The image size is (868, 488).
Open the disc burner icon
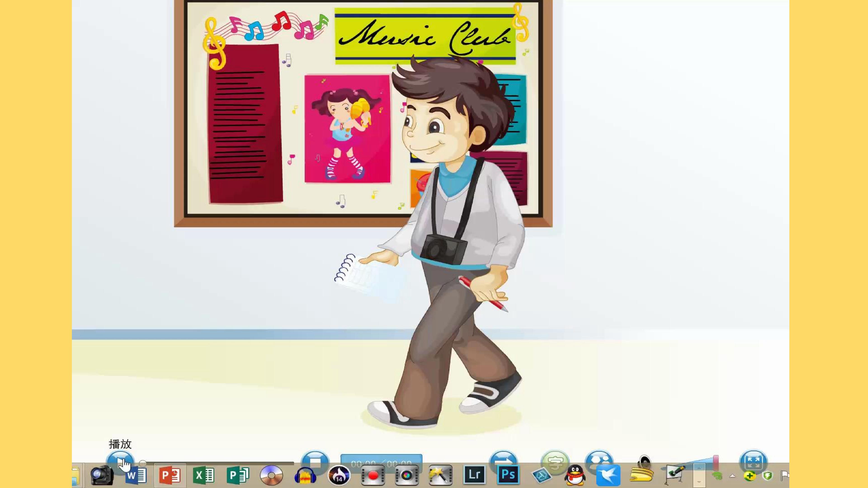(271, 475)
